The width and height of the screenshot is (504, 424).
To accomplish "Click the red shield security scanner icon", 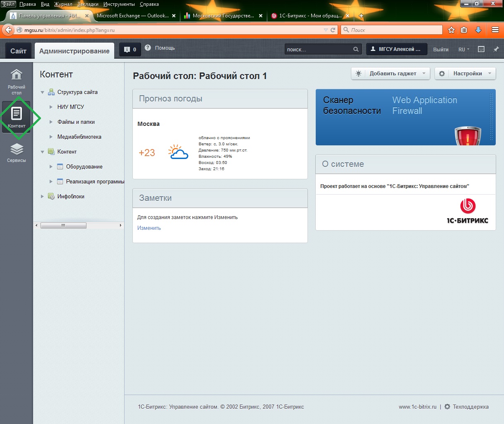I will (x=468, y=136).
